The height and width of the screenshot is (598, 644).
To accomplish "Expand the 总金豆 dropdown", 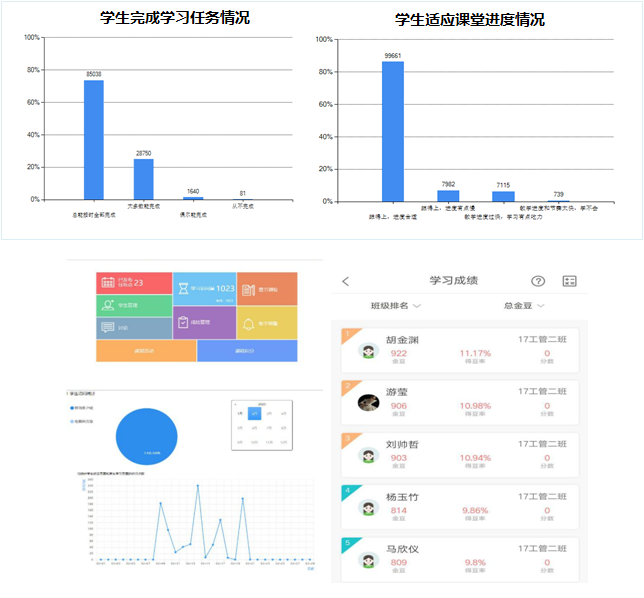I will click(524, 306).
